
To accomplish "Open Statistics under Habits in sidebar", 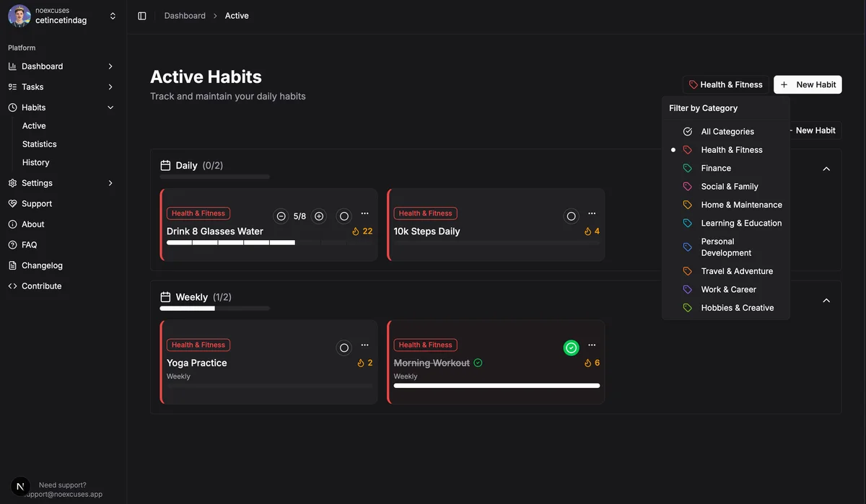I will [40, 144].
